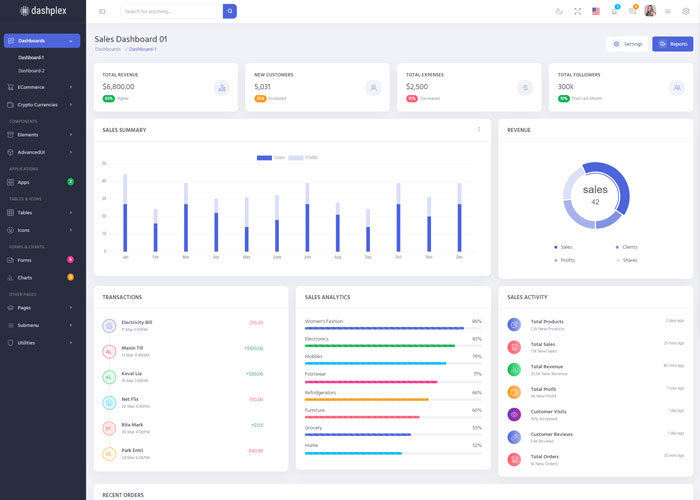Open the messages icon in the header
Screen dimensions: 700x500
point(632,11)
